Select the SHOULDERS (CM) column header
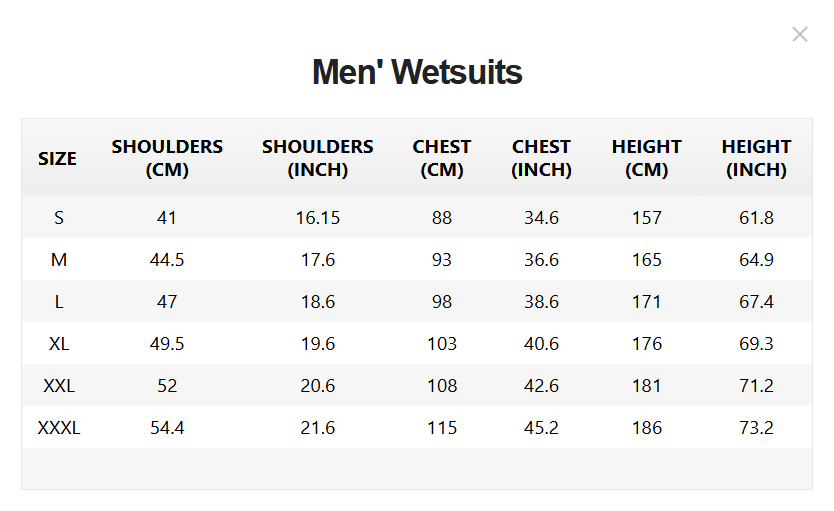 (x=167, y=158)
